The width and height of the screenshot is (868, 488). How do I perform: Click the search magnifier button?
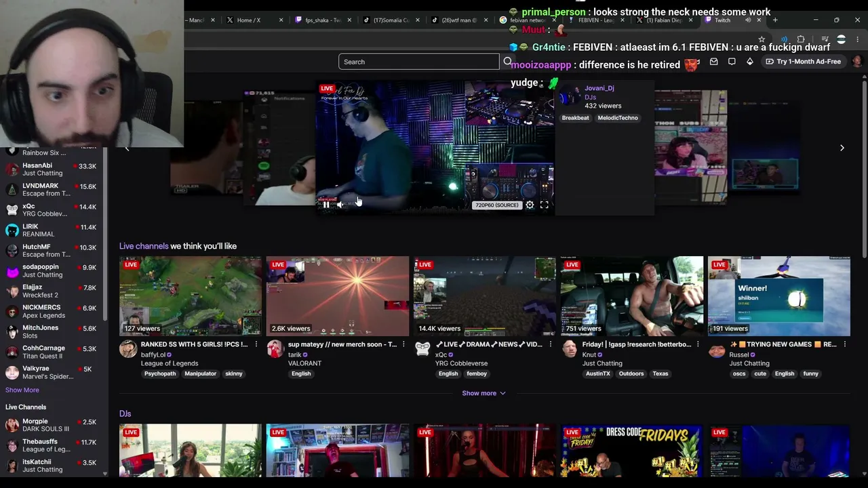507,62
